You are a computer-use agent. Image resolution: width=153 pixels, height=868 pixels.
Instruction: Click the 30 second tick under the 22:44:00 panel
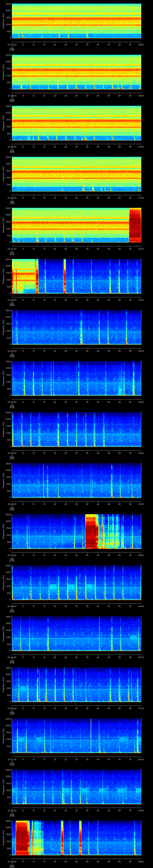(77, 402)
